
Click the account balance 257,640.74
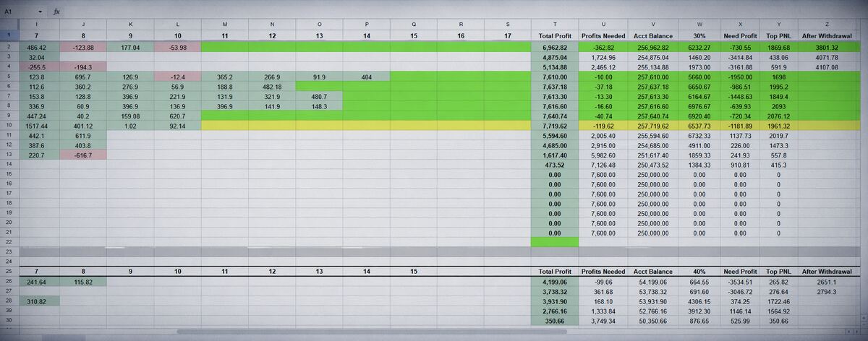pyautogui.click(x=652, y=115)
